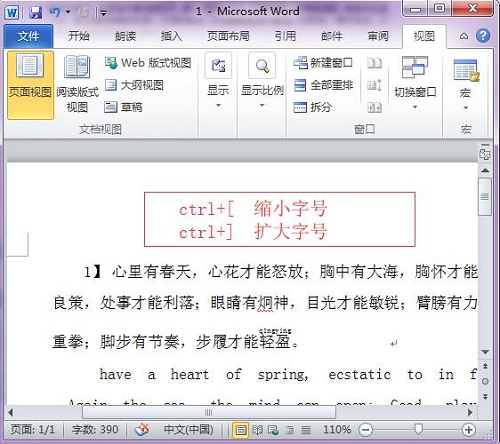This screenshot has height=444, width=500.
Task: Open the Select Browse Object circle button
Action: click(485, 381)
